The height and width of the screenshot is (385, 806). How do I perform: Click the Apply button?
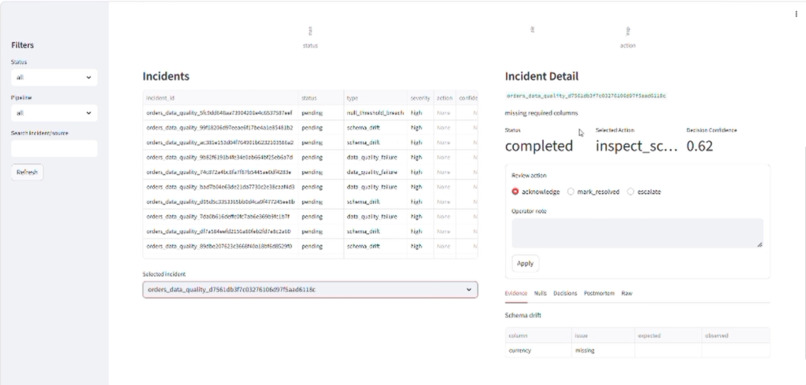point(525,264)
